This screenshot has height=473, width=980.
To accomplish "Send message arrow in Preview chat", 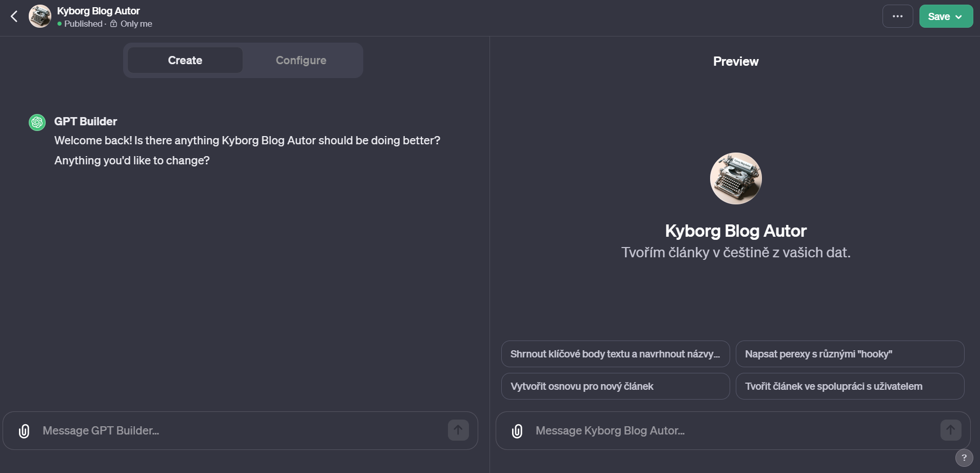I will [x=951, y=430].
